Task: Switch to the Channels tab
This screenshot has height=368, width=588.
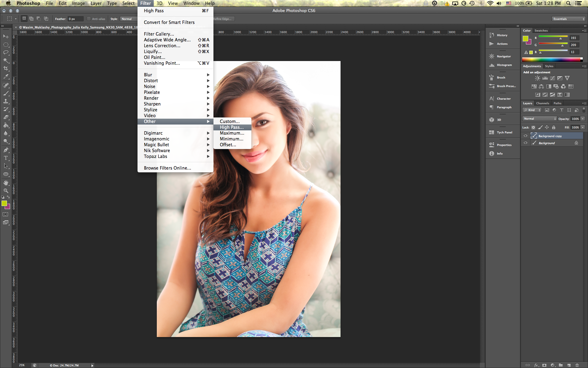Action: tap(542, 103)
